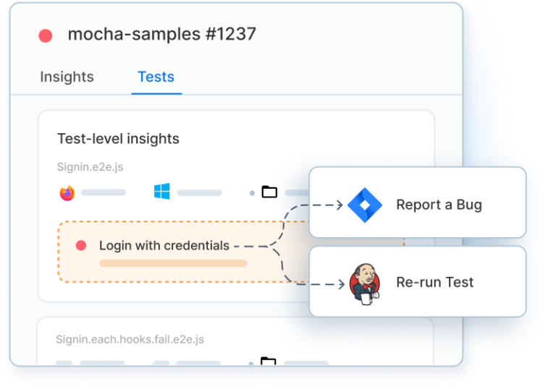Click the Firefox browser icon under Signin.e2e.js

(67, 193)
